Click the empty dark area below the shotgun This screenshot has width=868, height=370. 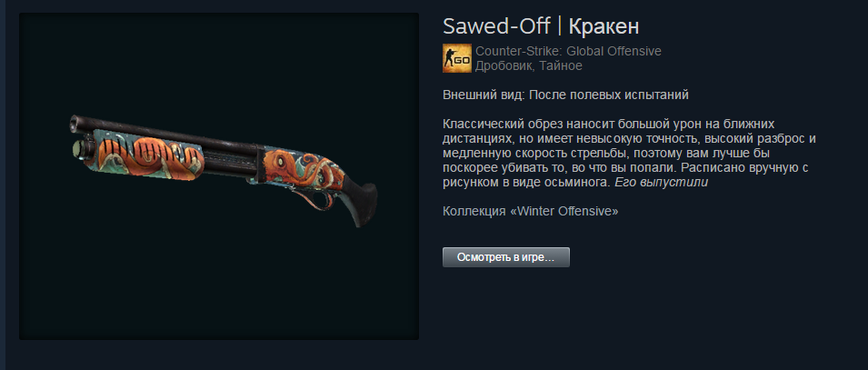[x=219, y=283]
